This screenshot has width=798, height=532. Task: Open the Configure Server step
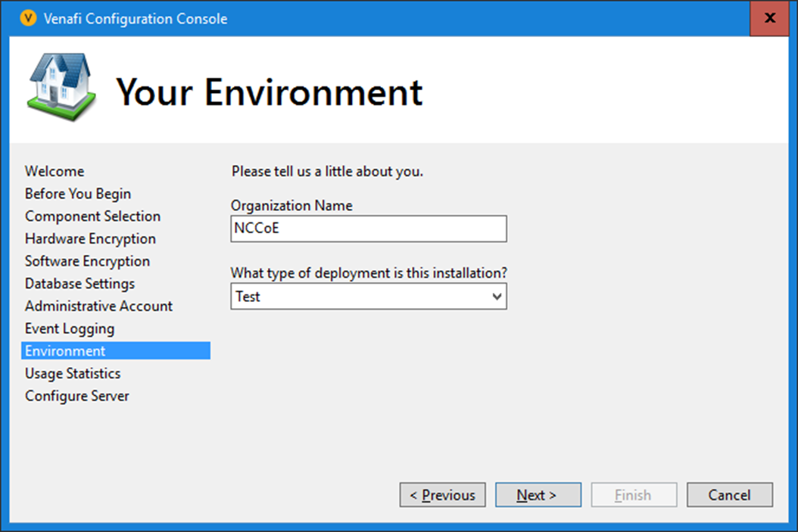pos(77,396)
